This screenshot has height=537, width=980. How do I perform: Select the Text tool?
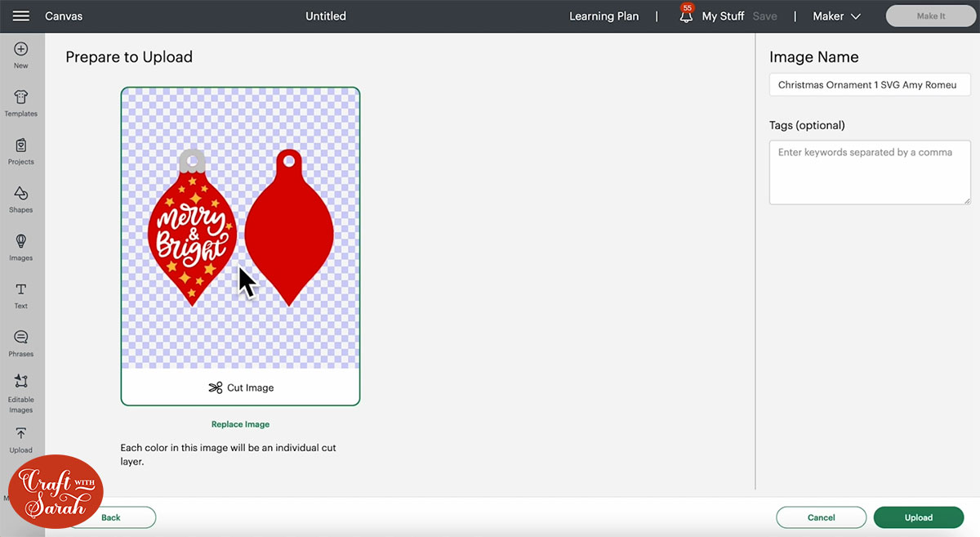click(21, 296)
